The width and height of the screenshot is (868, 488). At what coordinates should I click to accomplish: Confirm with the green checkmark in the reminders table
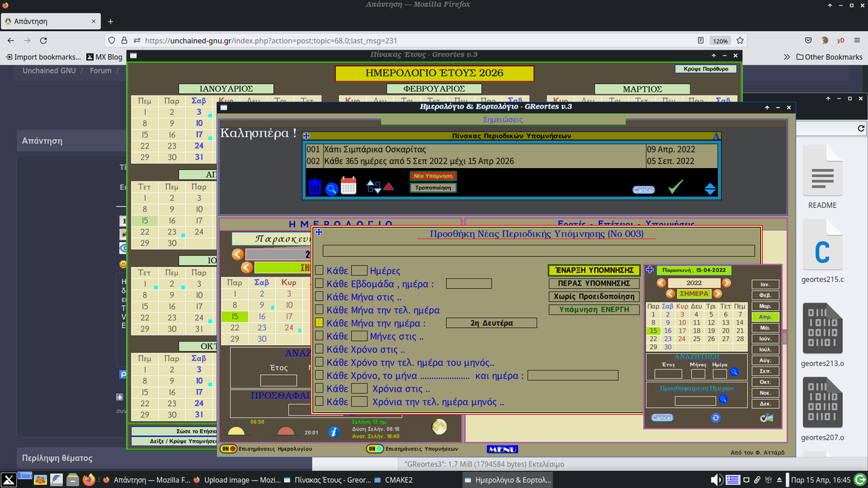(676, 187)
